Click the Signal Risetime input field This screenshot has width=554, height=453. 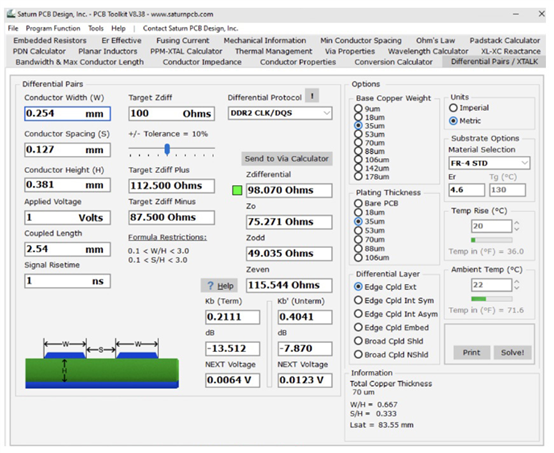point(67,281)
